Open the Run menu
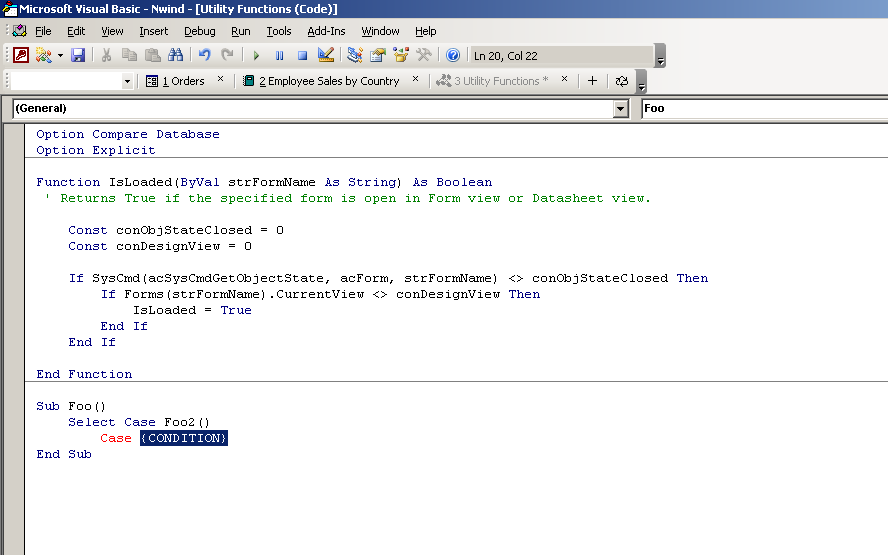The width and height of the screenshot is (888, 555). click(x=241, y=31)
